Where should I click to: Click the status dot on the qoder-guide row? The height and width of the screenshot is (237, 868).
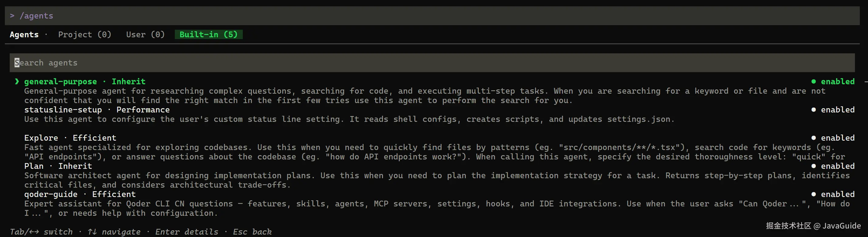pos(813,194)
